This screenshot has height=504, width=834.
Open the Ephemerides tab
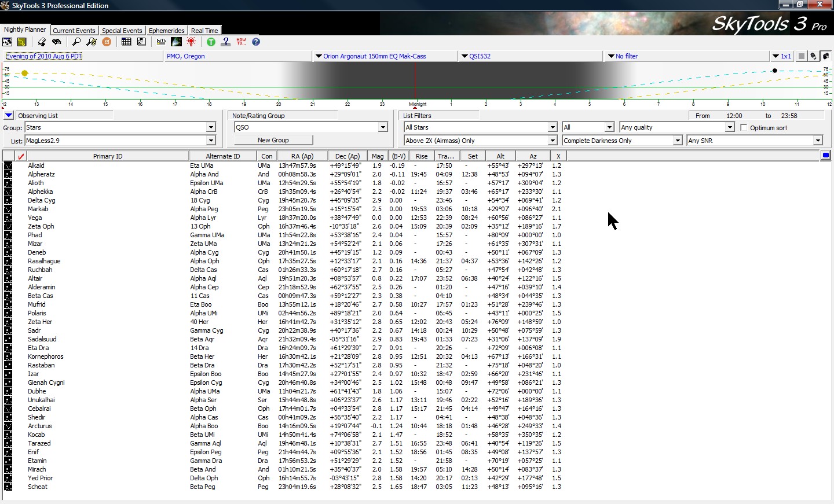click(166, 31)
